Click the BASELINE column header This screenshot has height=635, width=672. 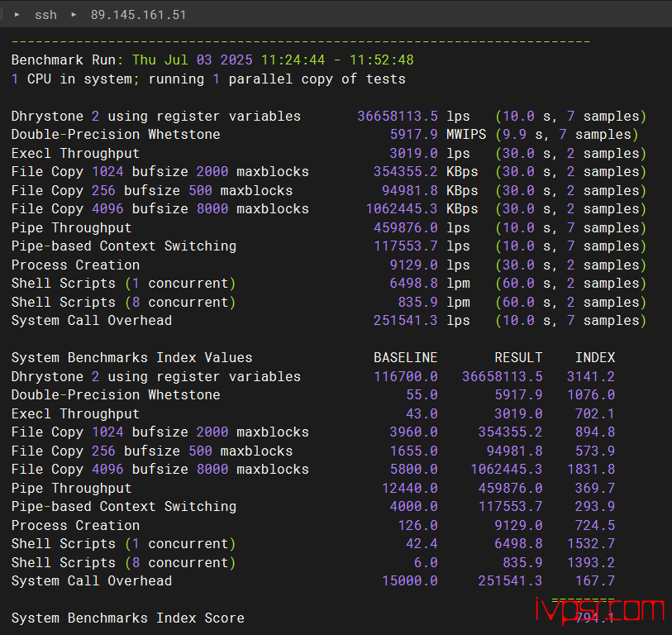(x=405, y=358)
